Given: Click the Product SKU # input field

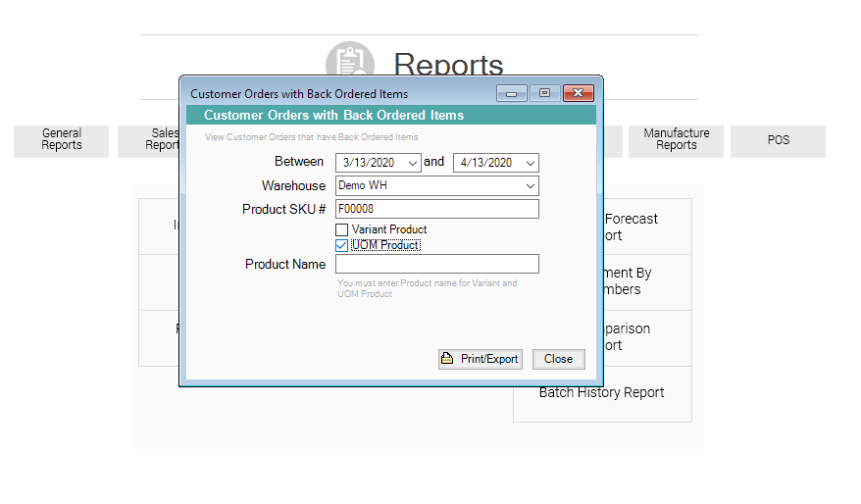Looking at the screenshot, I should coord(436,209).
